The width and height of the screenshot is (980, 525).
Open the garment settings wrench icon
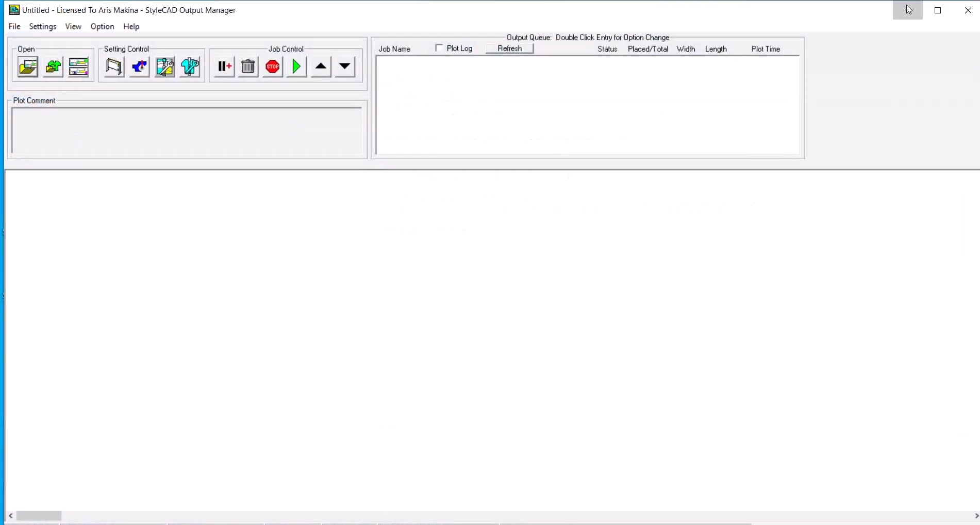190,67
